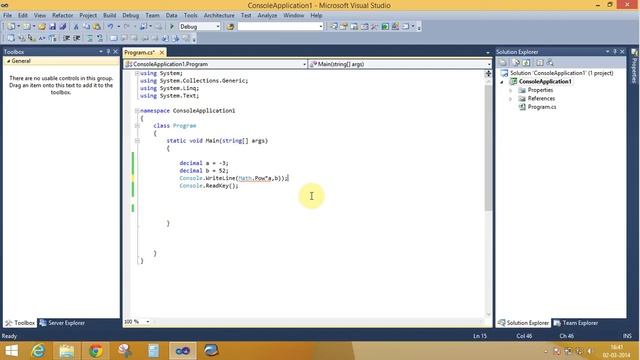Click the Paste clipboard icon
Image resolution: width=640 pixels, height=360 pixels.
point(97,27)
